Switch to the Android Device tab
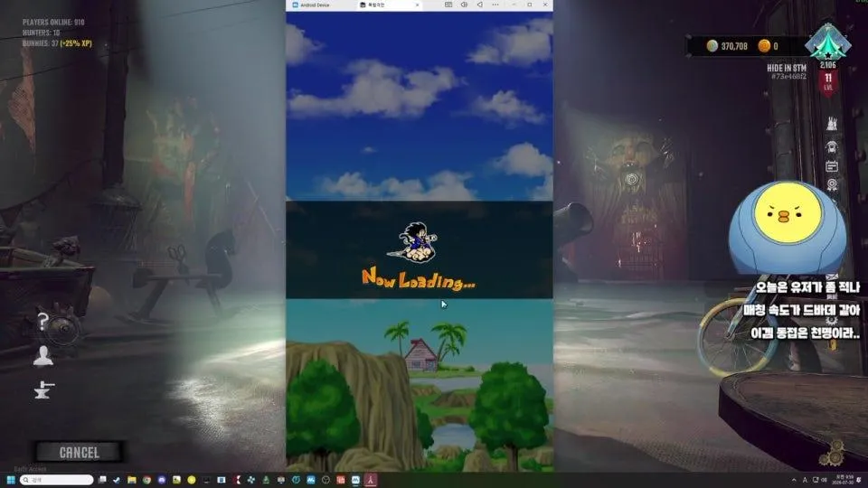 click(315, 5)
